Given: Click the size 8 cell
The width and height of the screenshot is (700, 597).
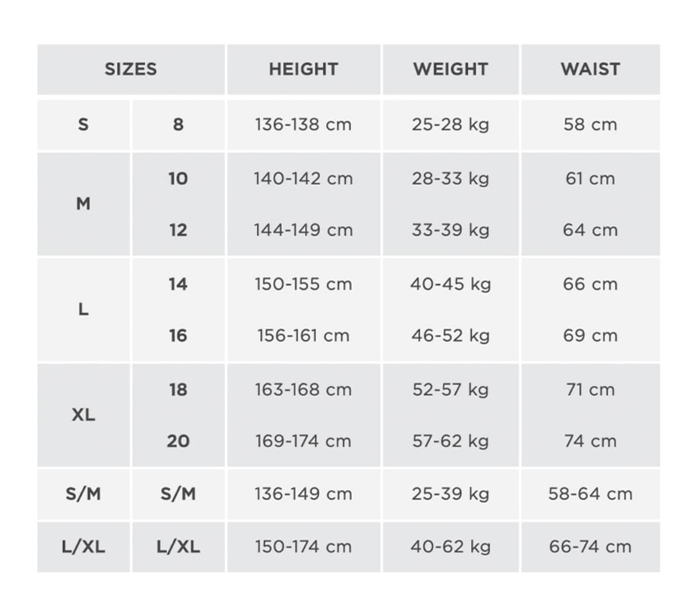Looking at the screenshot, I should [178, 125].
